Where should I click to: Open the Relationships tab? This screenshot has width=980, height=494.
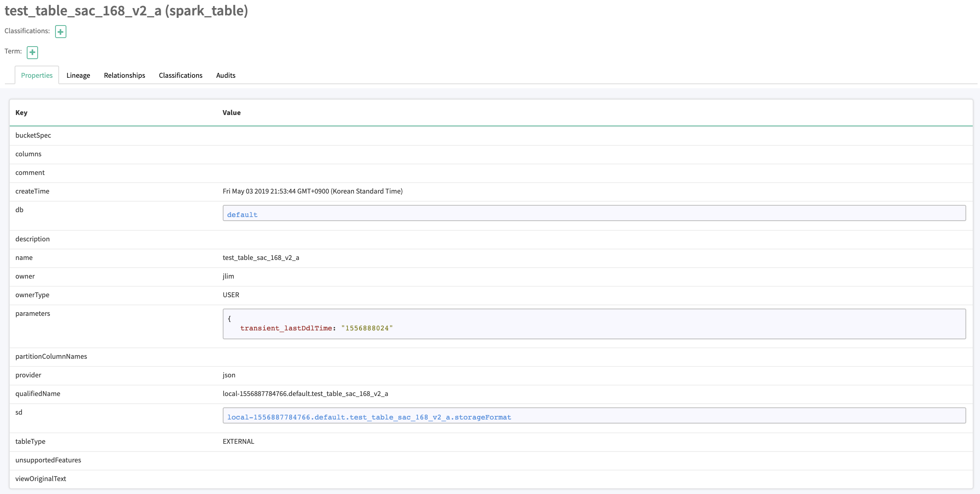(124, 75)
